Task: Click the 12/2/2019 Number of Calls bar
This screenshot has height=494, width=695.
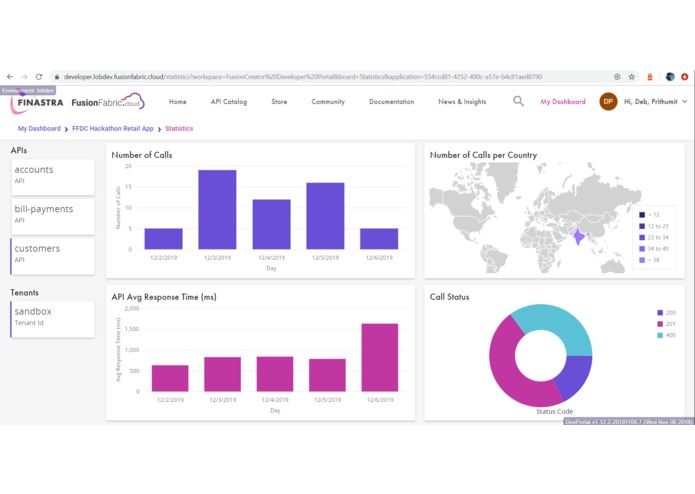Action: tap(163, 239)
